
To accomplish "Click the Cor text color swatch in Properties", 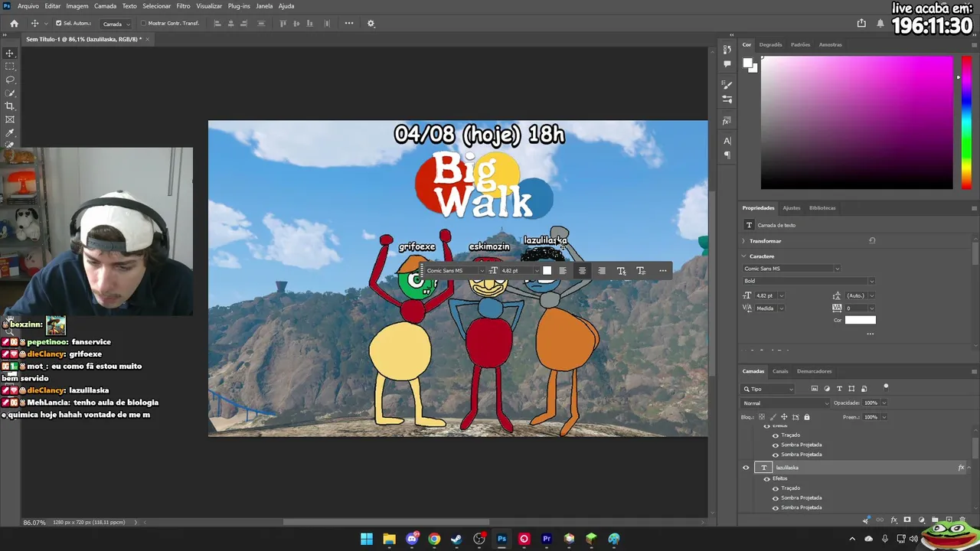I will [860, 320].
